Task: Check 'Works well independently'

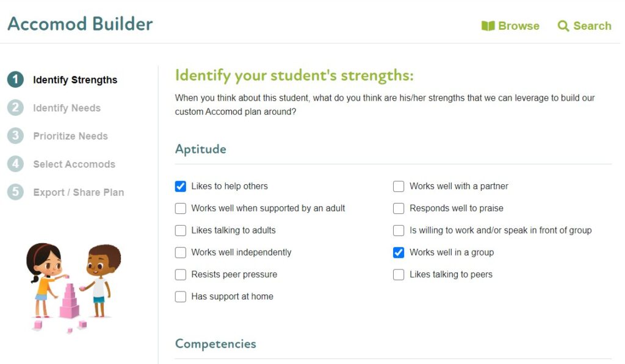Action: point(180,252)
